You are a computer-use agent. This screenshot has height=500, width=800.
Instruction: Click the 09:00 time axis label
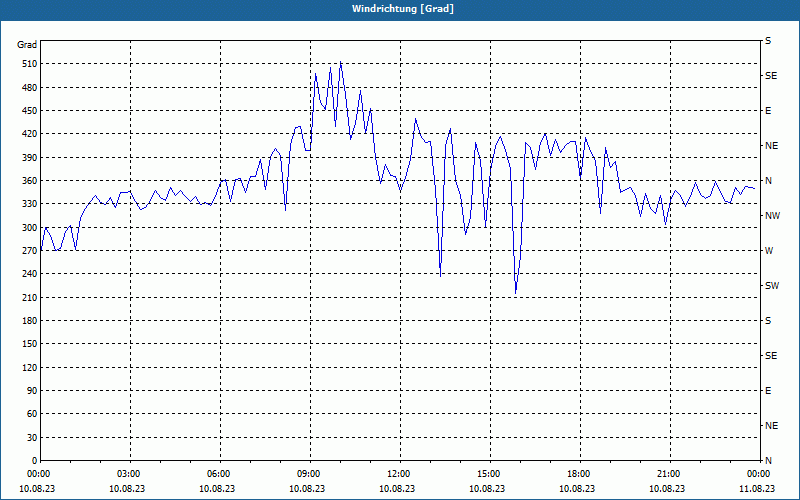coord(308,474)
